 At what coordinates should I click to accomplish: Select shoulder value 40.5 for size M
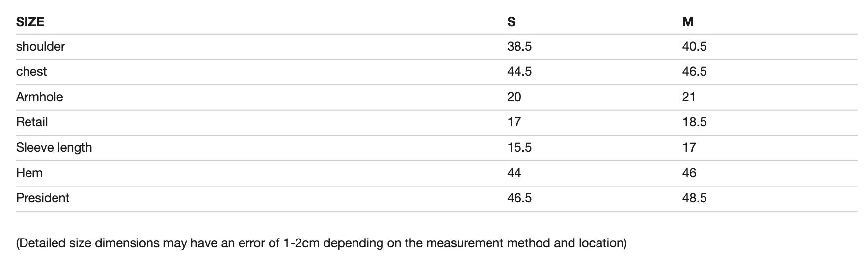tap(694, 46)
